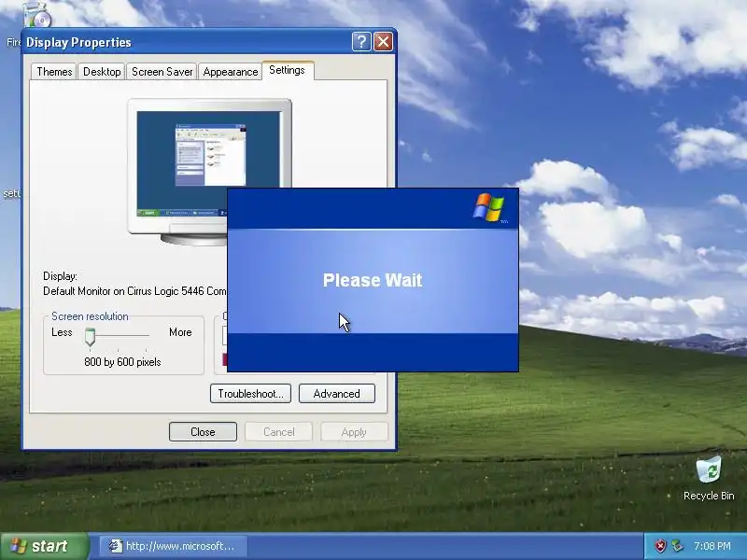
Task: Click the network connection tray icon
Action: (678, 546)
